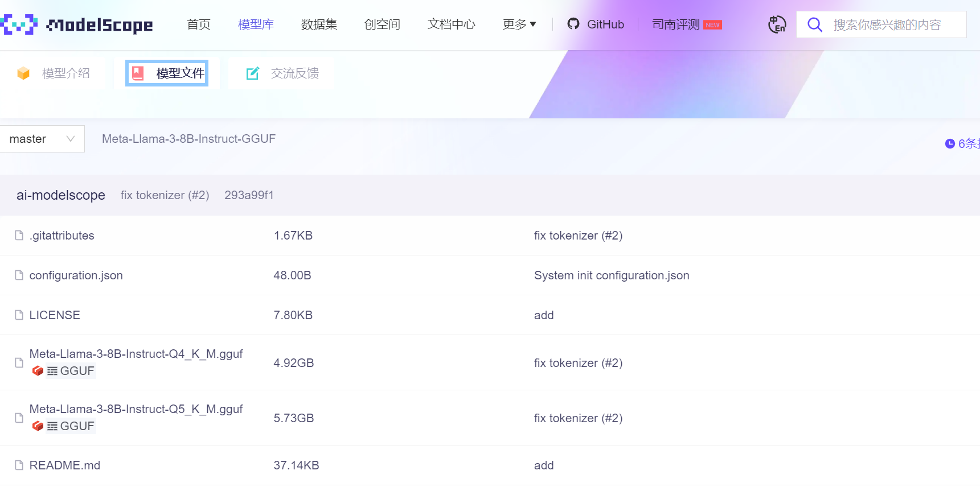Click the GGUF table icon for Q4_K_M
This screenshot has width=980, height=491.
click(x=52, y=371)
